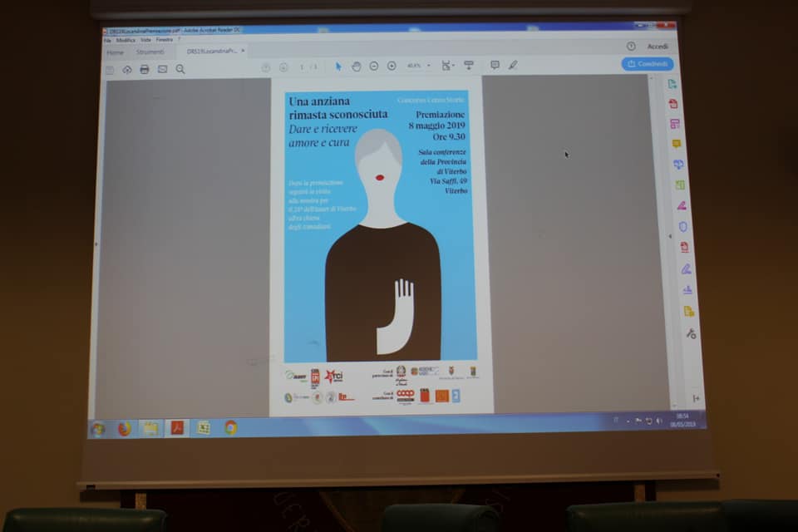Collapse the right tools pane arrow
Viewport: 798px width, 532px height.
coord(670,236)
